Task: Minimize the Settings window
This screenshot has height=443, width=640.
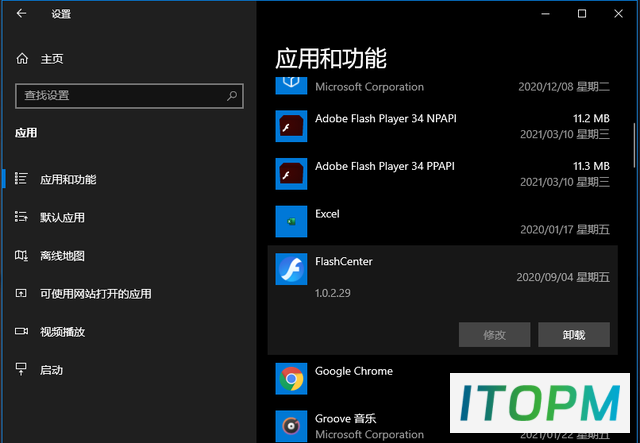Action: [545, 13]
